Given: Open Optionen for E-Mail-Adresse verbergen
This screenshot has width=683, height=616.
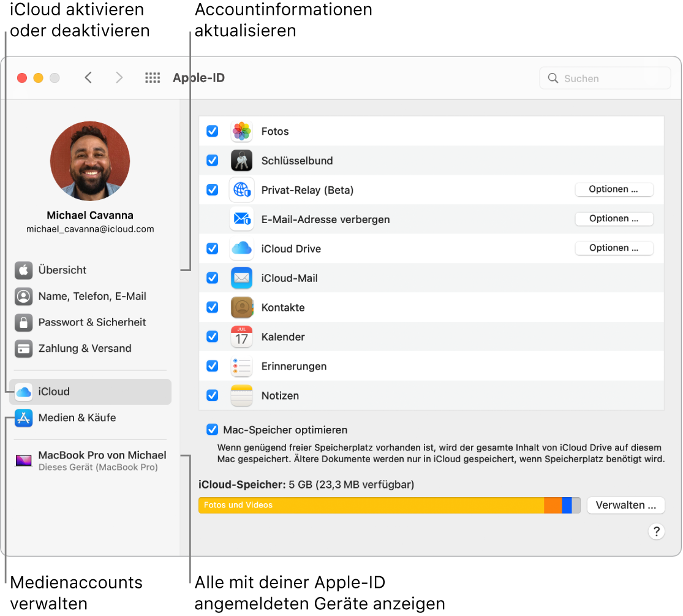Looking at the screenshot, I should click(x=614, y=219).
